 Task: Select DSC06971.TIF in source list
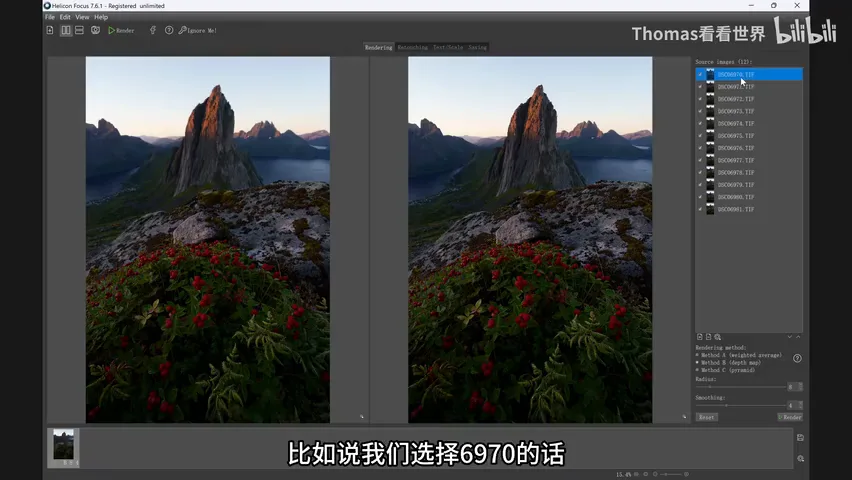click(x=749, y=87)
